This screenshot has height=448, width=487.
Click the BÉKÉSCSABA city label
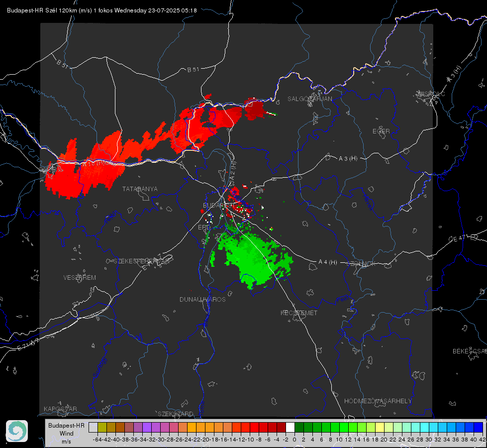pos(470,351)
